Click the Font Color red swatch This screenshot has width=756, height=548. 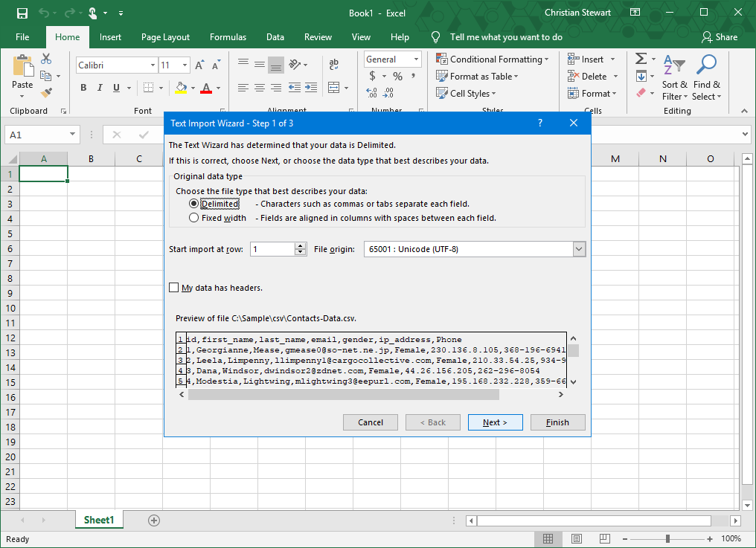[x=206, y=88]
